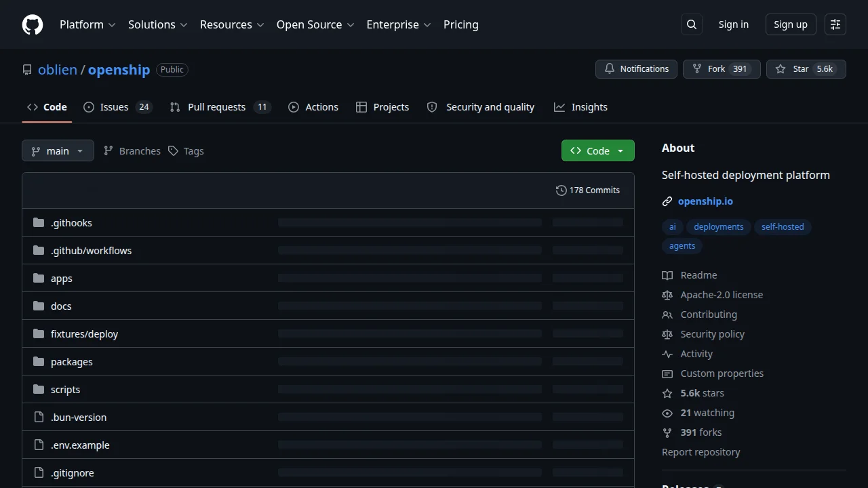
Task: Click the star icon beside 5.6k stars
Action: 667,393
